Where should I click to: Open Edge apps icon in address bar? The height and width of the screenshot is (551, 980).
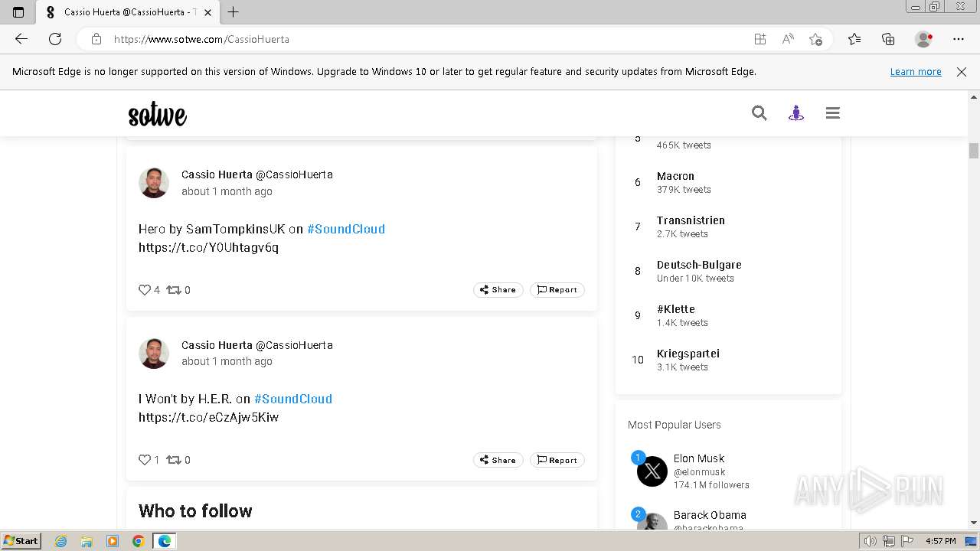(x=760, y=39)
